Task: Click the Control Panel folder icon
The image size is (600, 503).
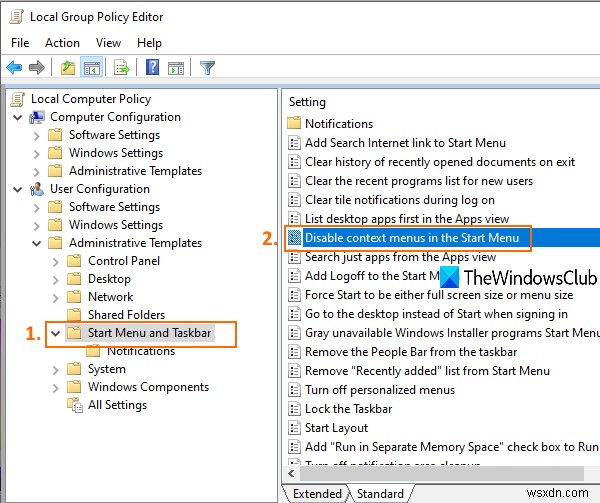Action: [74, 261]
